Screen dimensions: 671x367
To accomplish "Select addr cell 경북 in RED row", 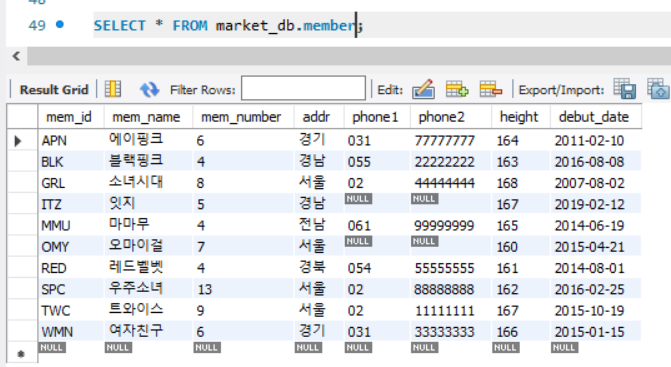I will (319, 268).
